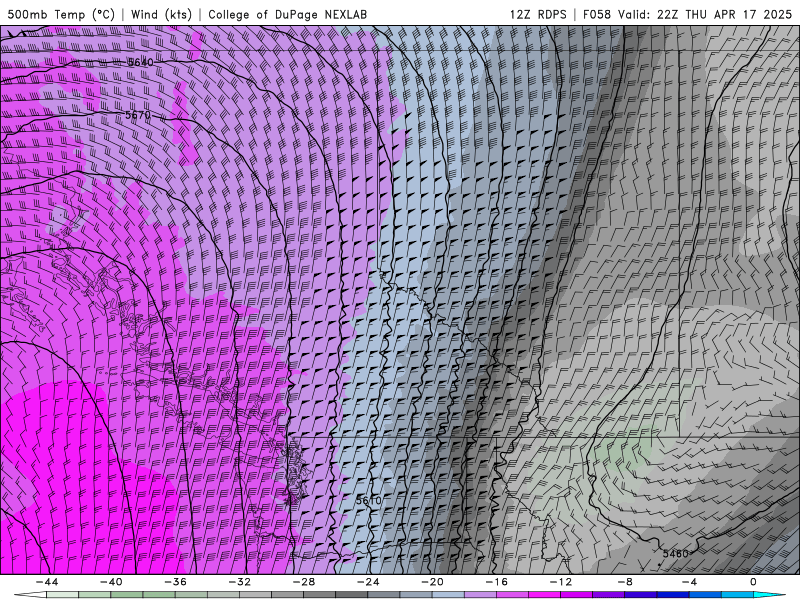Click the 0 colorbar tick label
This screenshot has width=800, height=600.
tap(754, 582)
